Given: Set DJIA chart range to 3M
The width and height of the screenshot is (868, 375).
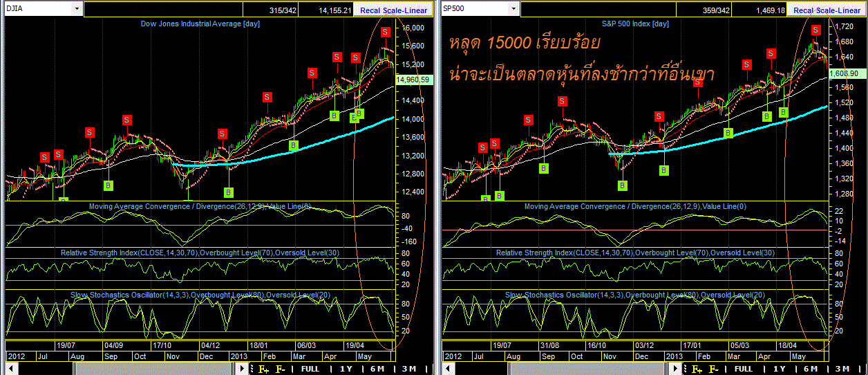Looking at the screenshot, I should [409, 369].
